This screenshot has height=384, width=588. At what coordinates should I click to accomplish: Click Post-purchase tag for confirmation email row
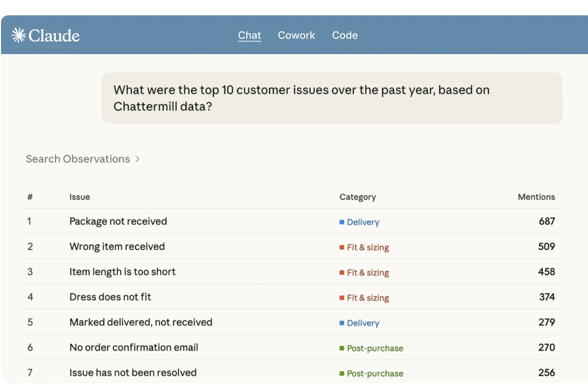[x=371, y=348]
